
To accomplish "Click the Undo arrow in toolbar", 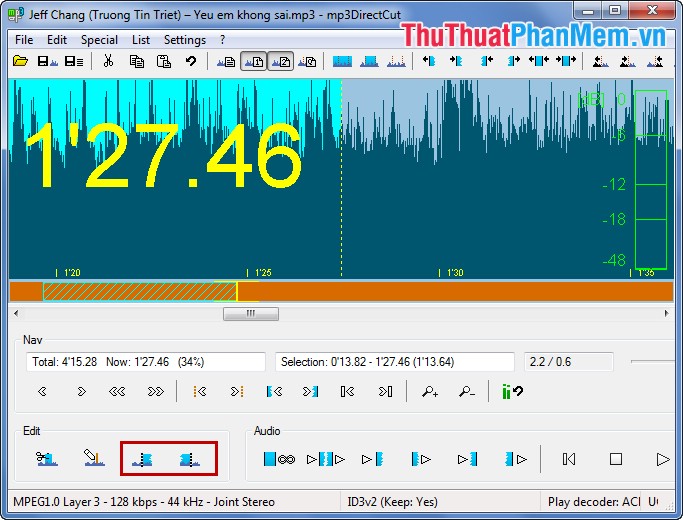I will tap(190, 62).
